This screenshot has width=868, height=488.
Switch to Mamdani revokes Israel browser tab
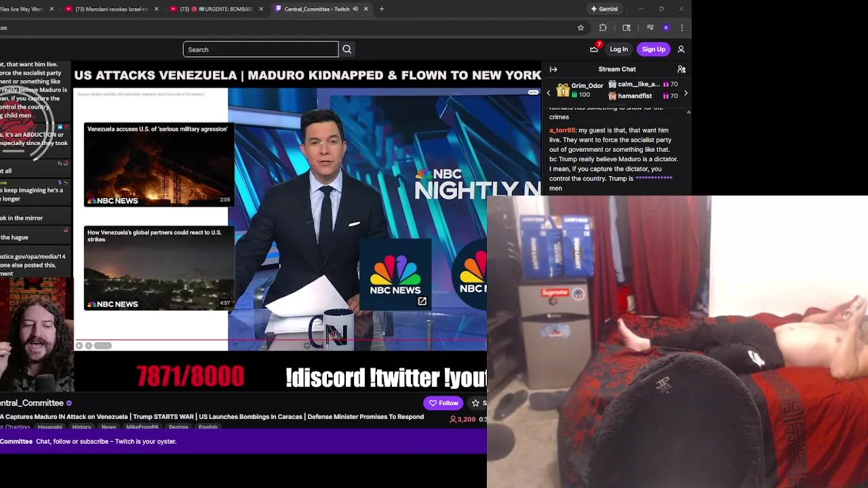coord(111,9)
